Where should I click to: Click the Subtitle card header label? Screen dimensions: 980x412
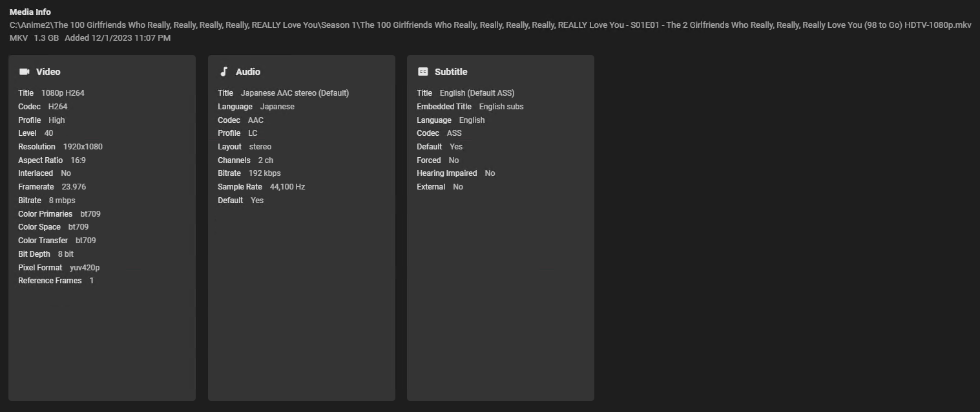point(451,72)
